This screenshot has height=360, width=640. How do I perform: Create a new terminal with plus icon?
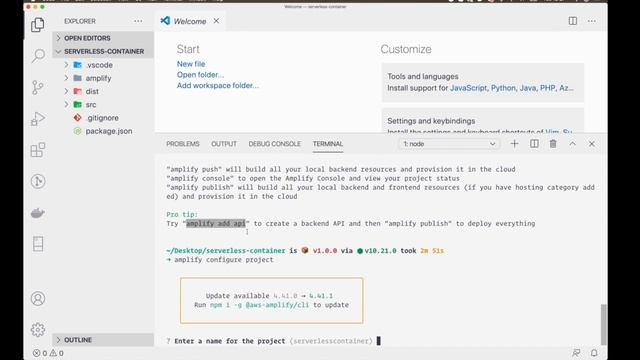pos(514,144)
